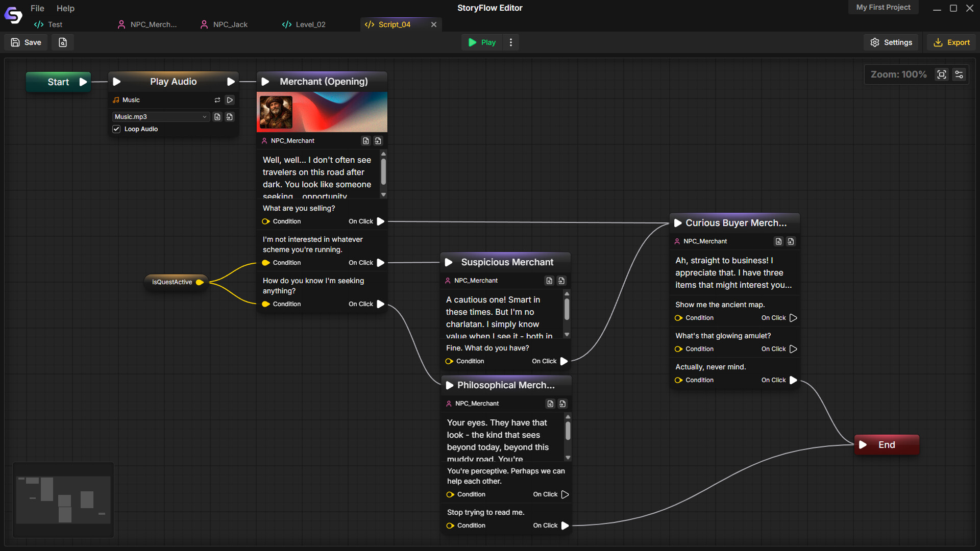Click the export icon on the Curious Buyer Merchant node
Screen dimensions: 980x551
(791, 241)
